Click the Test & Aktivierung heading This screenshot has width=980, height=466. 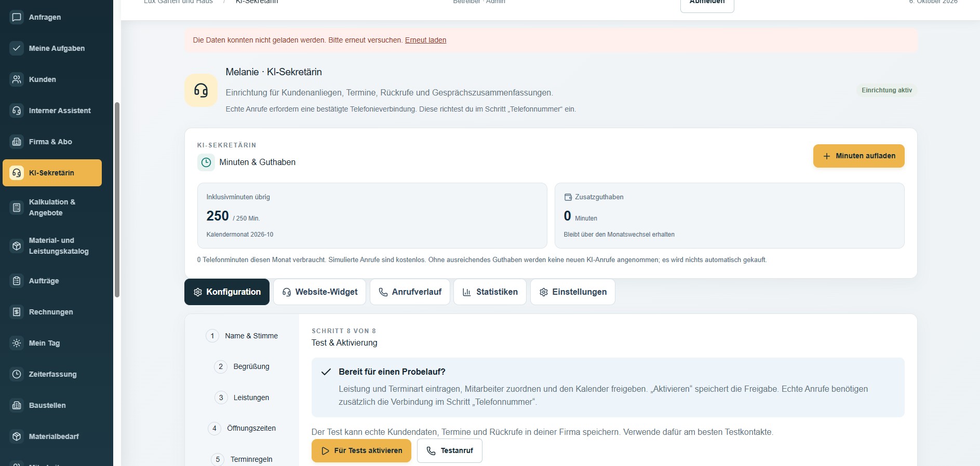[x=344, y=343]
